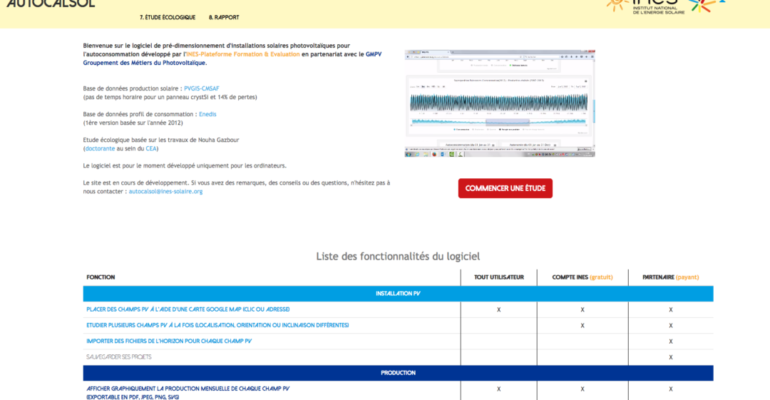The height and width of the screenshot is (400, 770).
Task: Click the Production section header
Action: pos(398,373)
